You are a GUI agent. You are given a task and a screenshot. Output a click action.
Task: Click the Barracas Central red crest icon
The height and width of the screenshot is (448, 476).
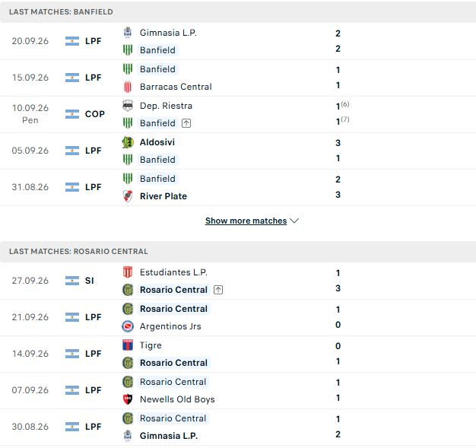(x=128, y=87)
